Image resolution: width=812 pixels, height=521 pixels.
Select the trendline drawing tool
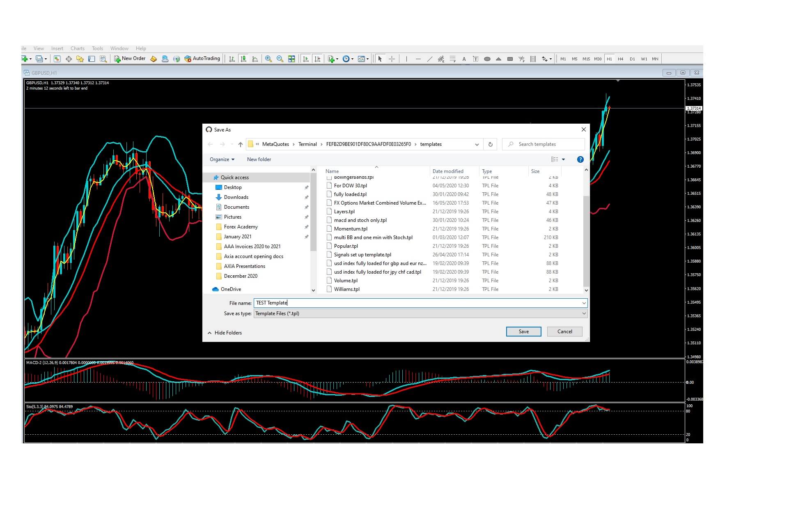click(x=429, y=59)
